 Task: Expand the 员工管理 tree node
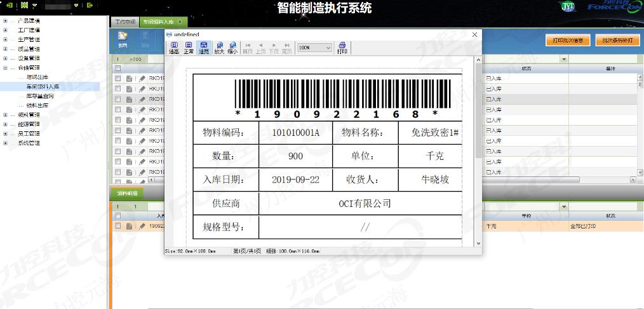point(5,133)
